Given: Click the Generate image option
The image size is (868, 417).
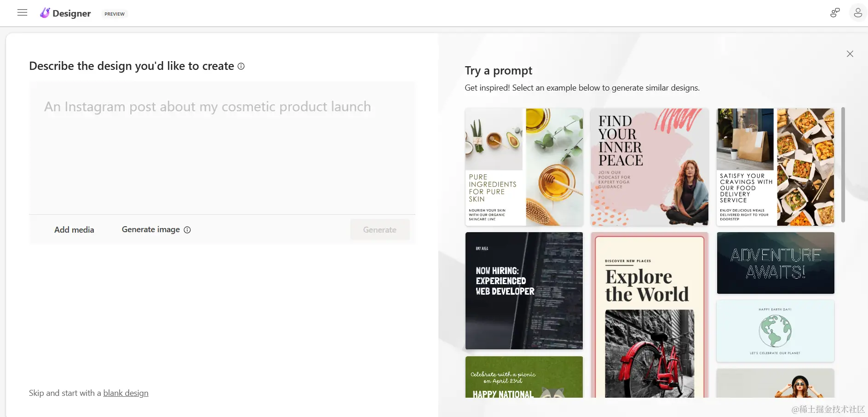Looking at the screenshot, I should coord(151,229).
